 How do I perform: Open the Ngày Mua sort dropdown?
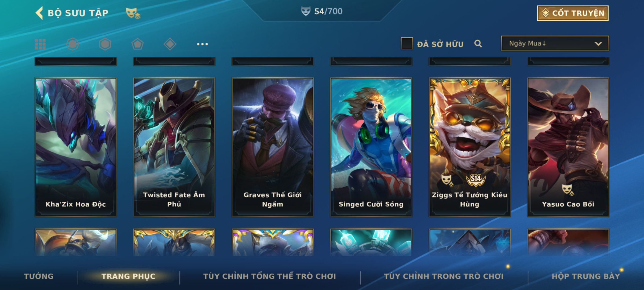coord(555,43)
